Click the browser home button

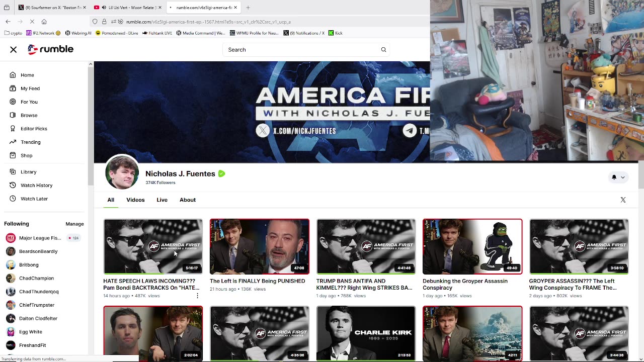pyautogui.click(x=44, y=22)
